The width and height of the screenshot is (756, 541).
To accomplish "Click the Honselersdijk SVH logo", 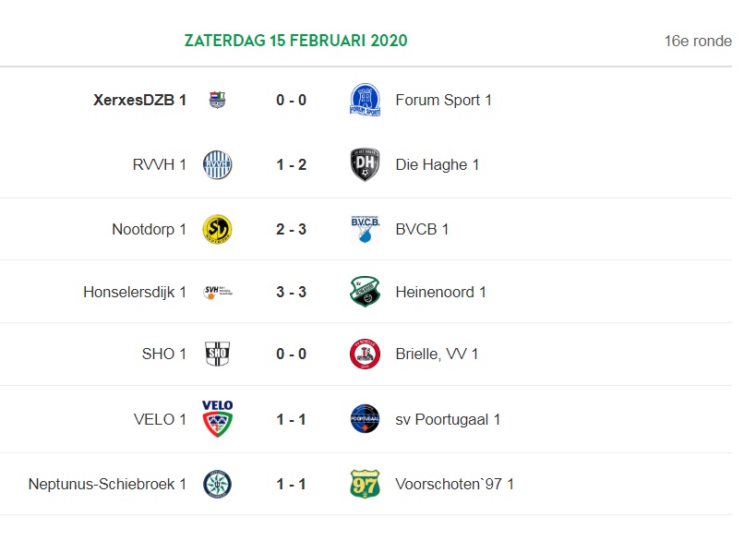I will click(219, 292).
